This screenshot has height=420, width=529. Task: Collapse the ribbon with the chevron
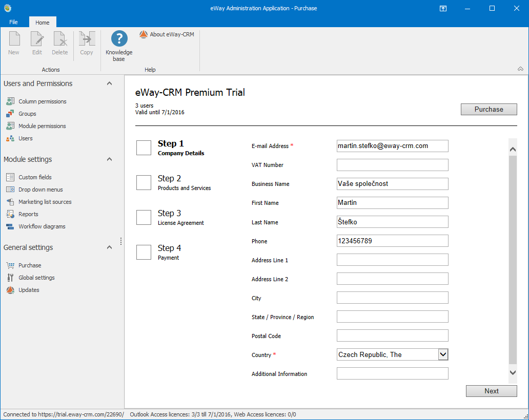coord(521,69)
